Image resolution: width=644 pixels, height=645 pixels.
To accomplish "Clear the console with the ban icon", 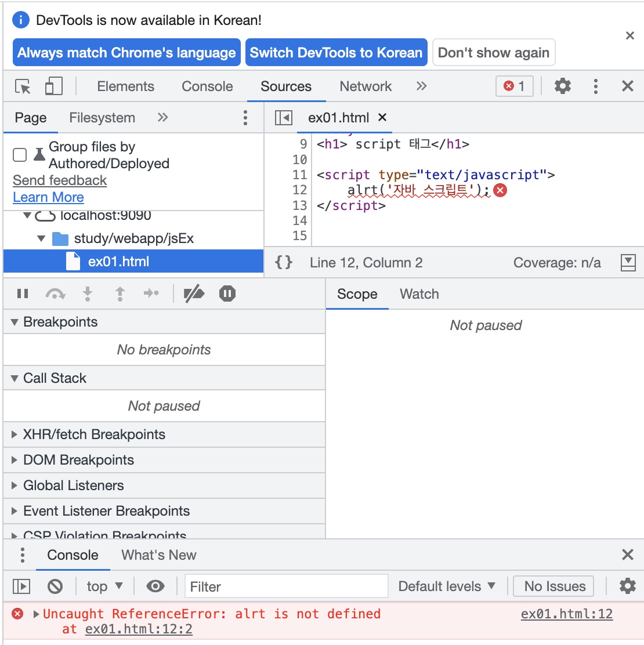I will (x=55, y=586).
